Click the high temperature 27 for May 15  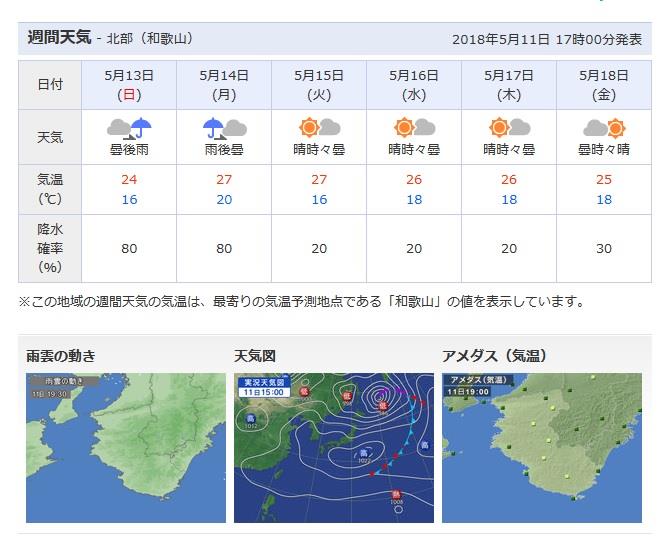(x=319, y=179)
